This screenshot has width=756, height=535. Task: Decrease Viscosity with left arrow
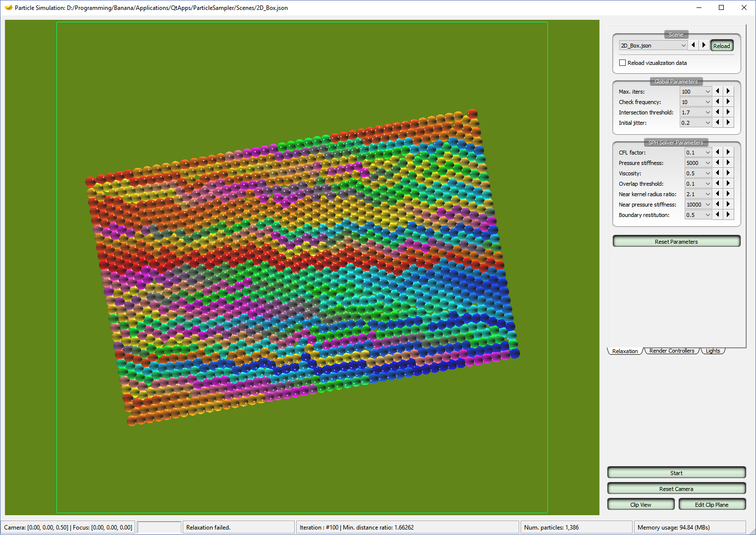(717, 173)
